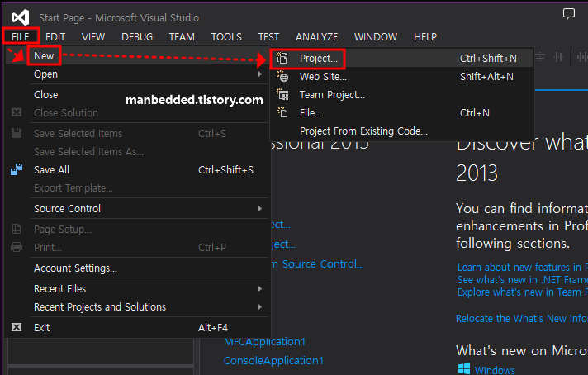588x375 pixels.
Task: Open the TOOLS menu
Action: (x=226, y=36)
